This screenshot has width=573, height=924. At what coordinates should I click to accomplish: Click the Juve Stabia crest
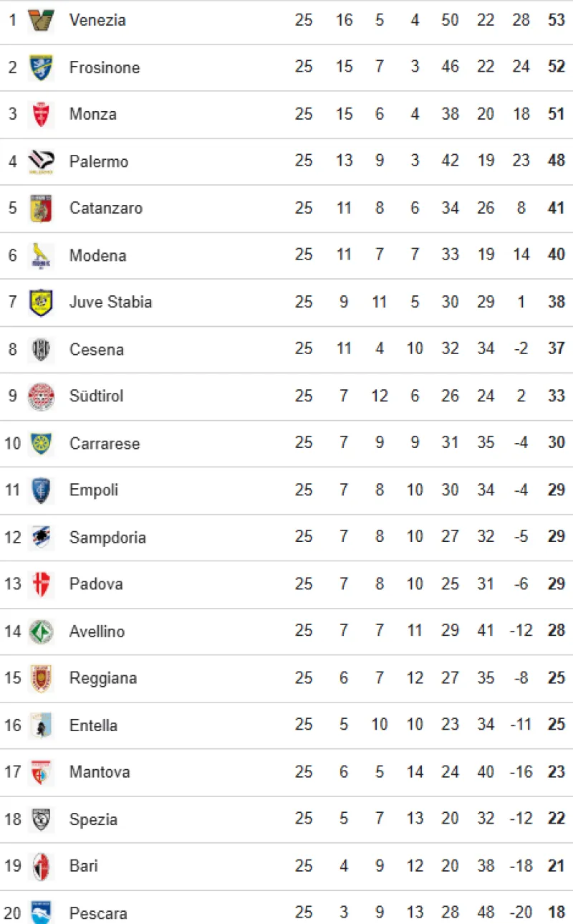point(41,302)
